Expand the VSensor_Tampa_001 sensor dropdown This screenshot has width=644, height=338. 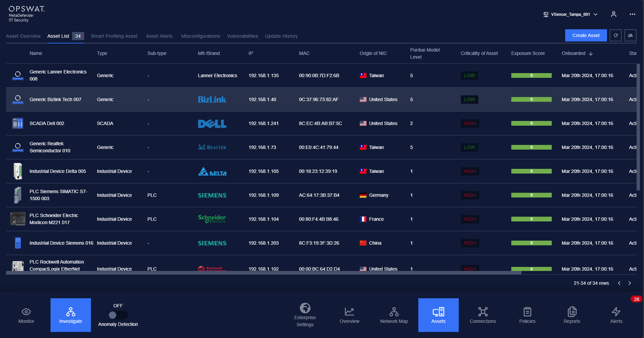[x=570, y=14]
